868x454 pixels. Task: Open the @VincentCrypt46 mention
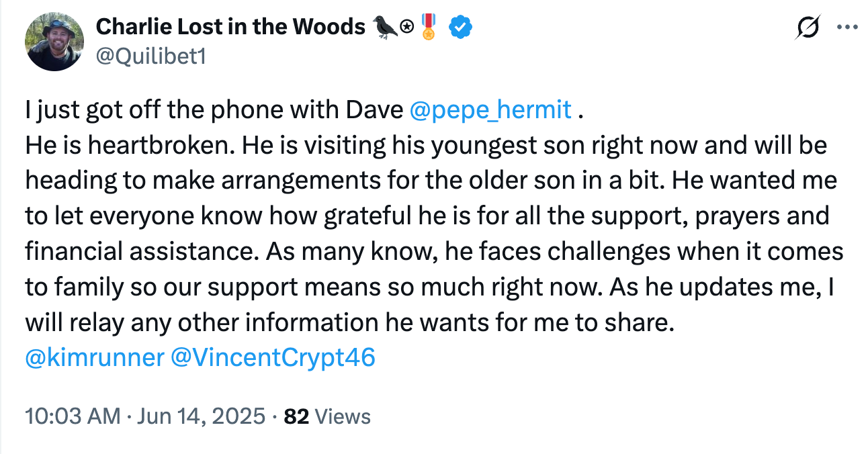pos(273,357)
